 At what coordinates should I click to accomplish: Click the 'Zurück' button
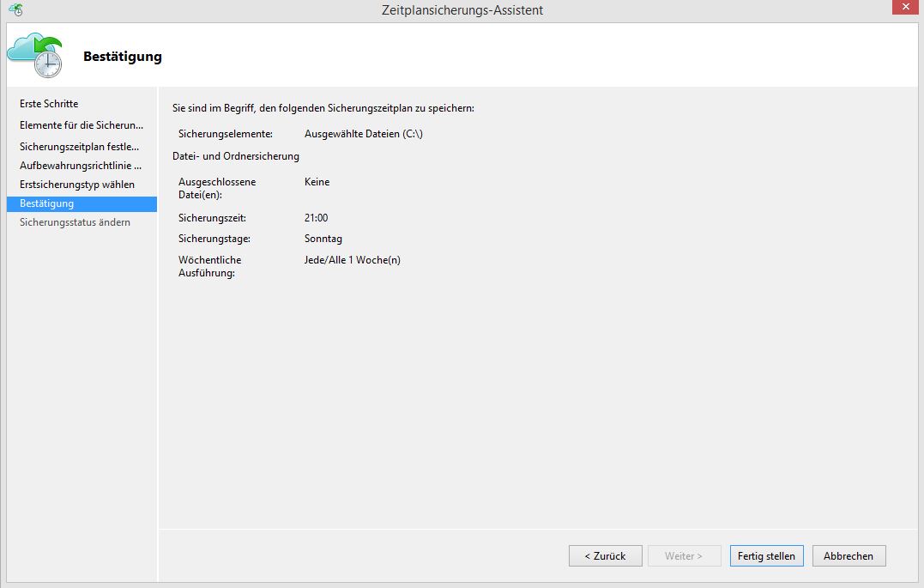click(x=605, y=555)
